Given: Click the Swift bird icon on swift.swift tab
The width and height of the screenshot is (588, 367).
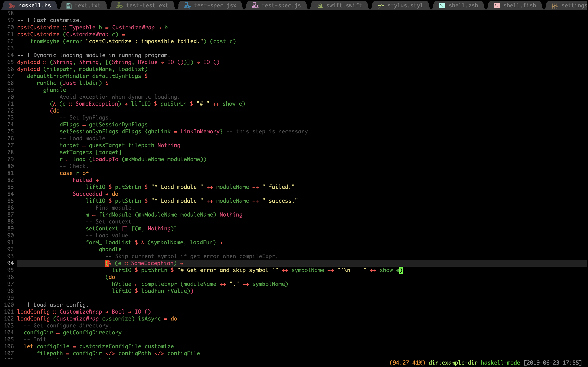Looking at the screenshot, I should (320, 6).
